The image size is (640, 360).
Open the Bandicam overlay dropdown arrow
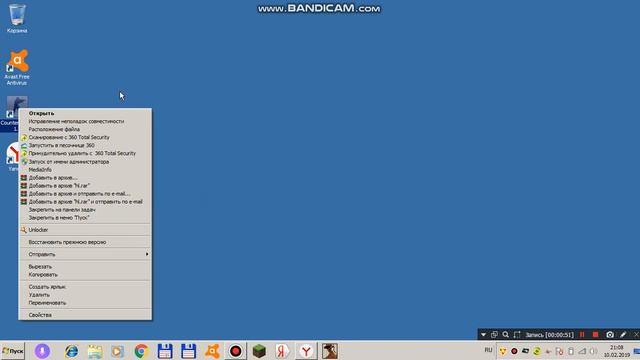(483, 335)
